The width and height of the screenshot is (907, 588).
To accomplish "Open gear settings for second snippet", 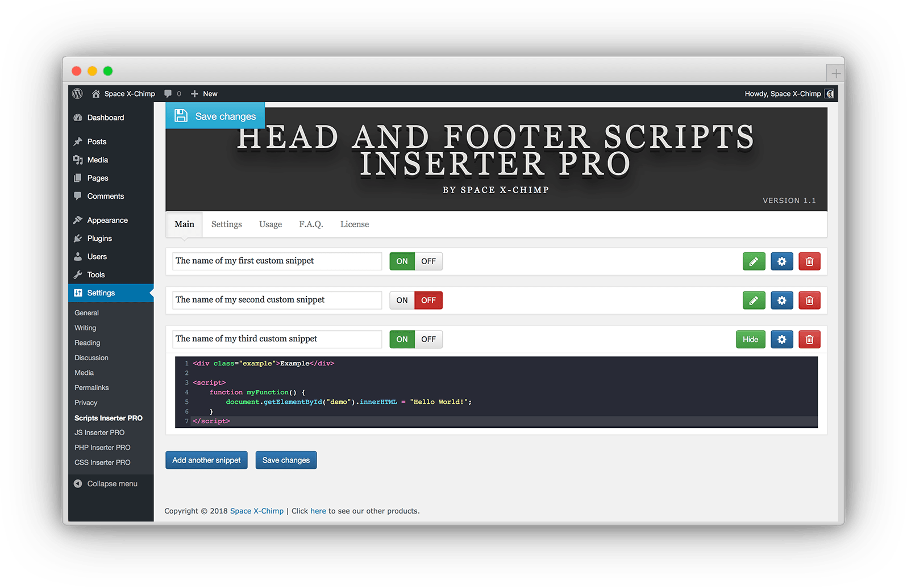I will (x=781, y=301).
